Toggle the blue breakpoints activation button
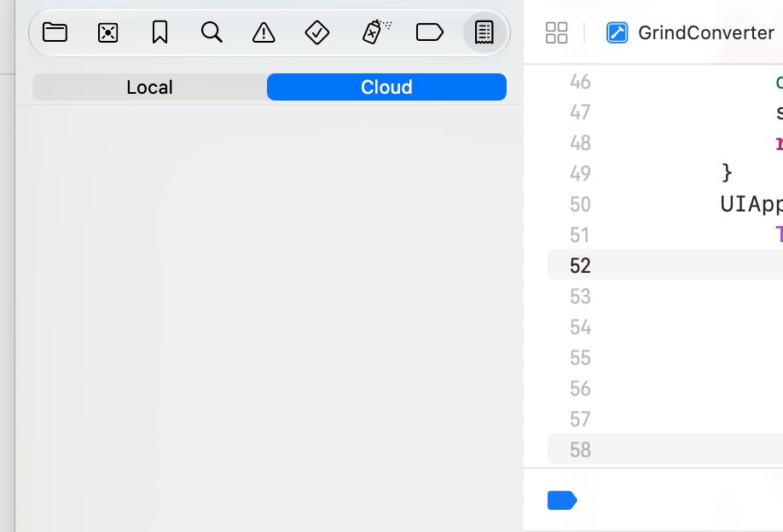Image resolution: width=783 pixels, height=532 pixels. tap(562, 500)
